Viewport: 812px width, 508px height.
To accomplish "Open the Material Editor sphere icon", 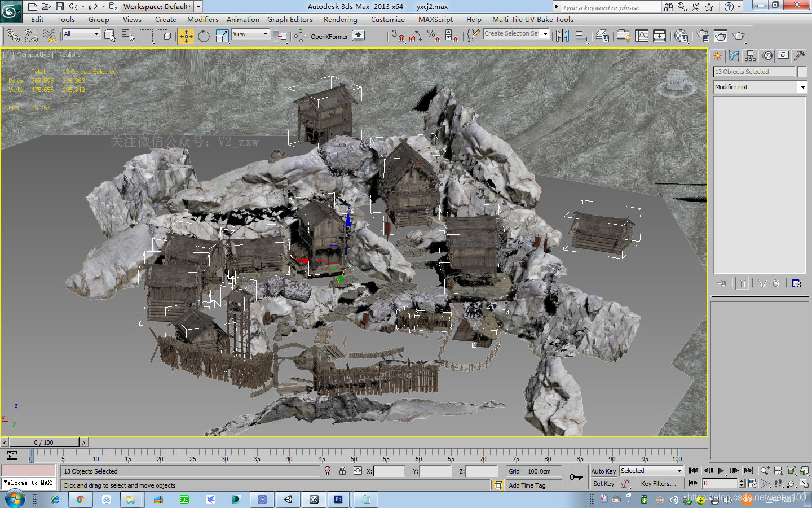I will (x=681, y=36).
